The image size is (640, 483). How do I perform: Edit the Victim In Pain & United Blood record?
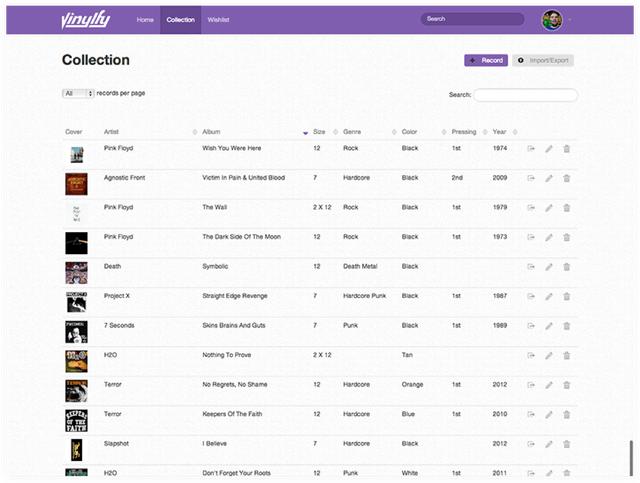point(549,178)
